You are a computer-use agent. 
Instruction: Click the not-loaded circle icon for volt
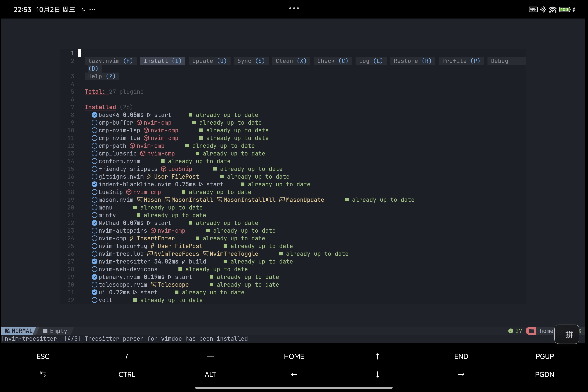95,300
